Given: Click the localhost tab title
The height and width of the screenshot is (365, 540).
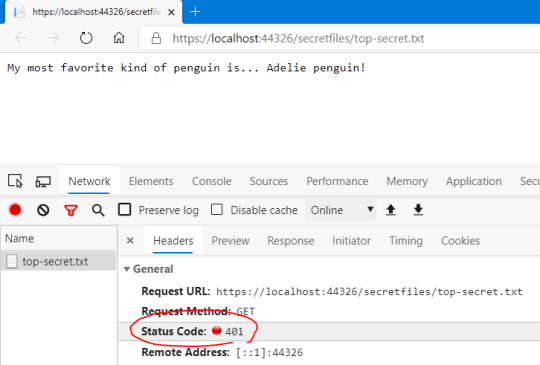Looking at the screenshot, I should [96, 12].
